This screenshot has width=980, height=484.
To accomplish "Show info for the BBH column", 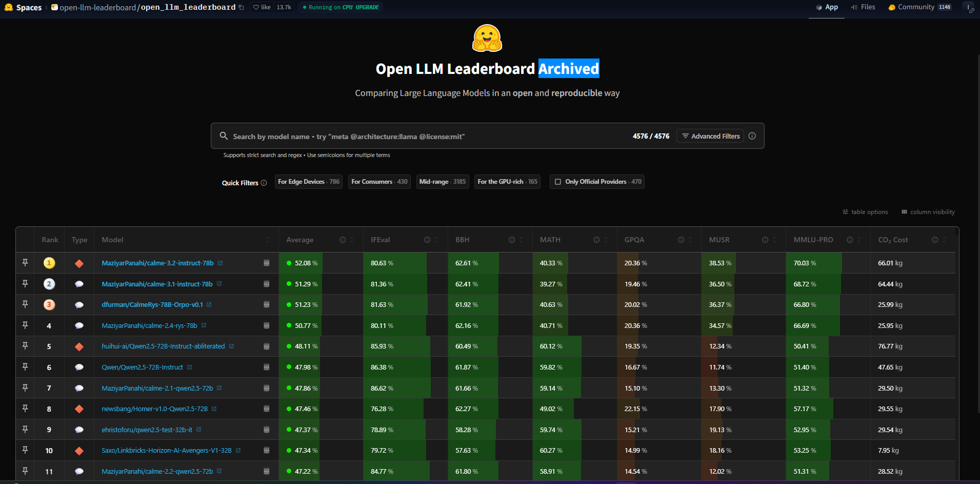I will click(512, 240).
